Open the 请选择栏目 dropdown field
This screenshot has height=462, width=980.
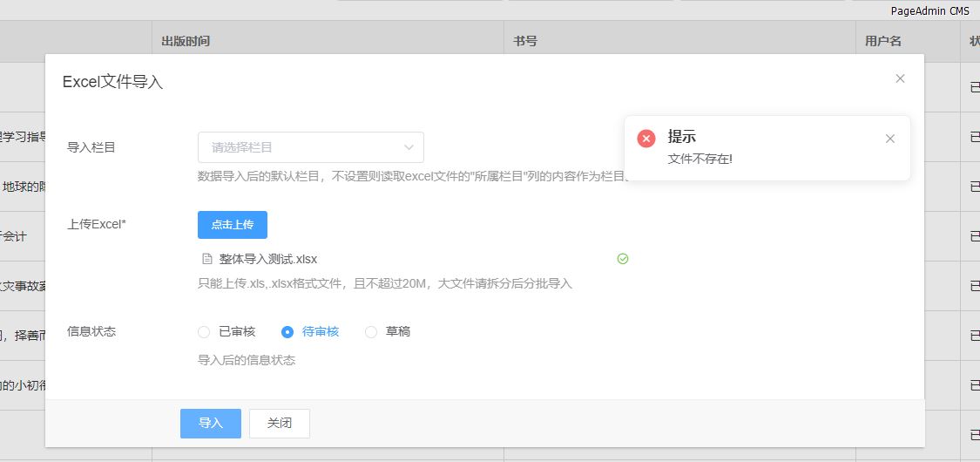(301, 147)
